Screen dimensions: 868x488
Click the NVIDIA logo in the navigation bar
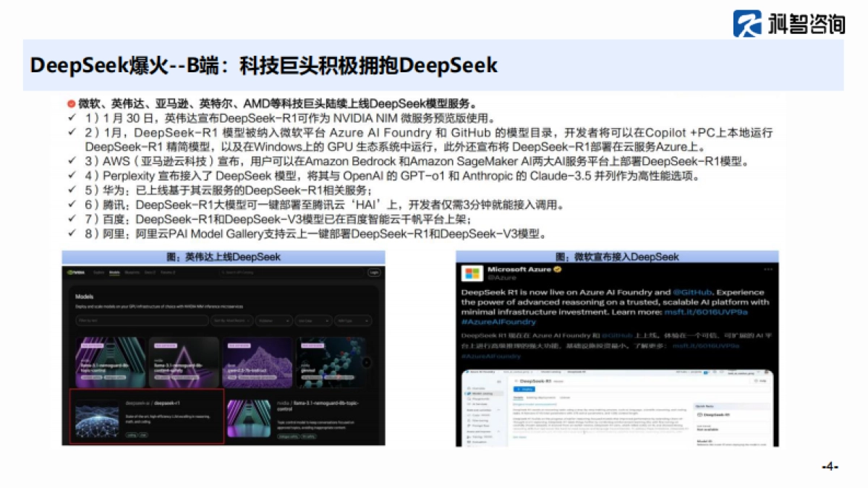pyautogui.click(x=77, y=273)
